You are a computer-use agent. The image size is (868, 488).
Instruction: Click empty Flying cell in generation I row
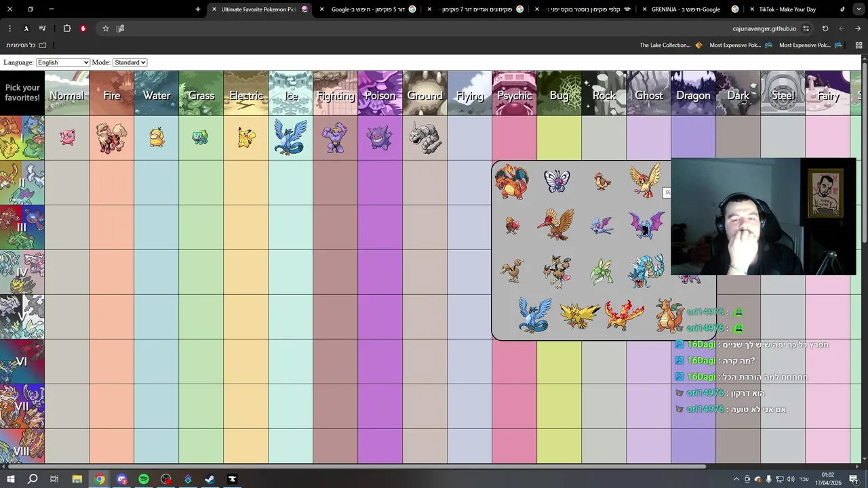click(470, 138)
